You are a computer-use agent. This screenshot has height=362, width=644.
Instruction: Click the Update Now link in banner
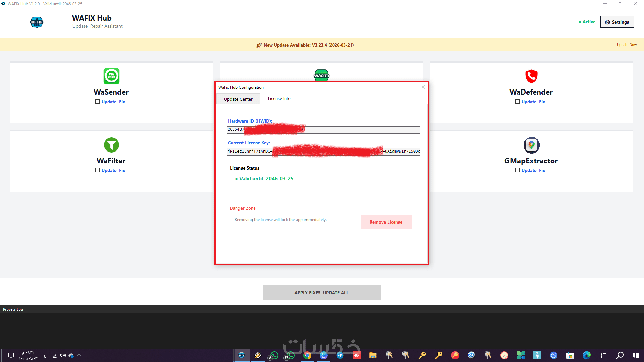pyautogui.click(x=626, y=45)
